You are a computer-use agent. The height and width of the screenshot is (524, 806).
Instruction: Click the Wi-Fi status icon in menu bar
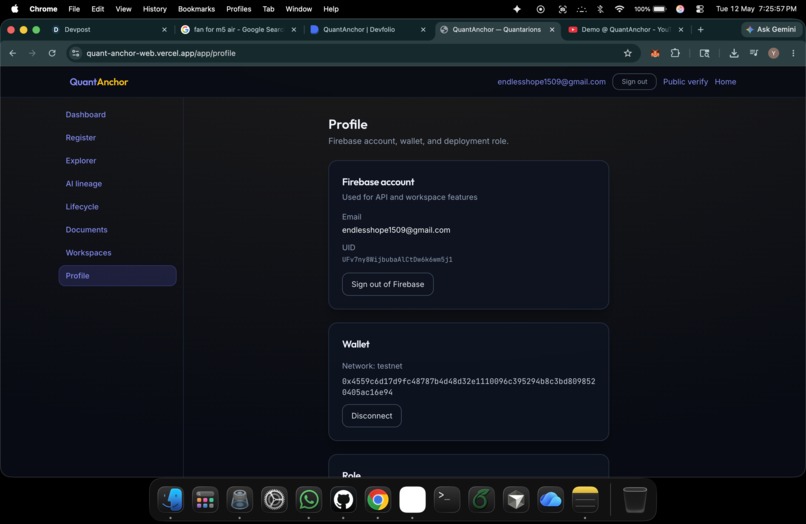pos(619,9)
